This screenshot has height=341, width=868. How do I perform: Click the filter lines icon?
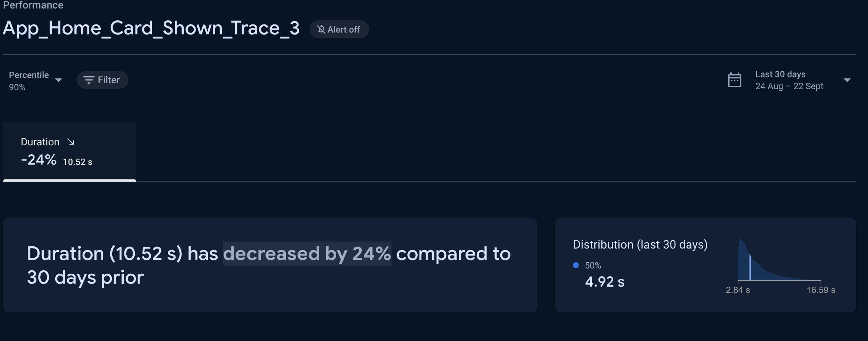89,80
